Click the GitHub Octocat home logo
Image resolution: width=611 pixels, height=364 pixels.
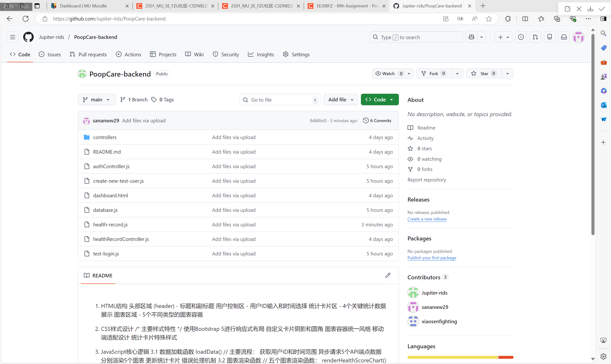[28, 37]
